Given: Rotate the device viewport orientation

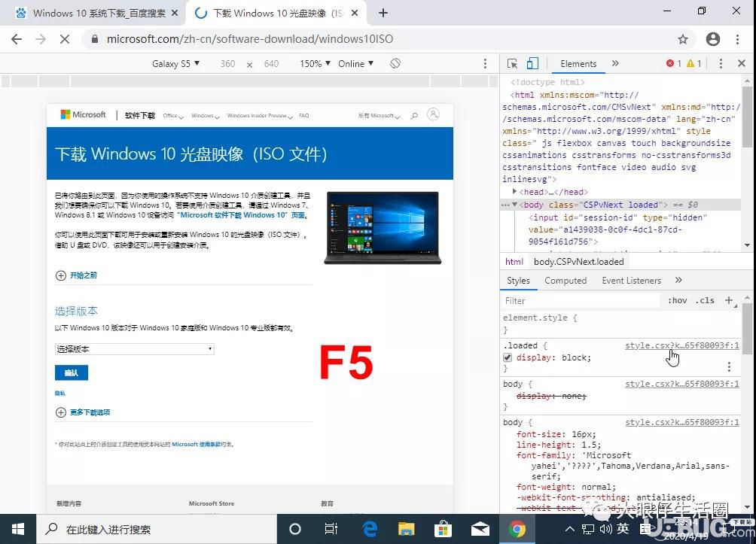Looking at the screenshot, I should click(x=395, y=64).
